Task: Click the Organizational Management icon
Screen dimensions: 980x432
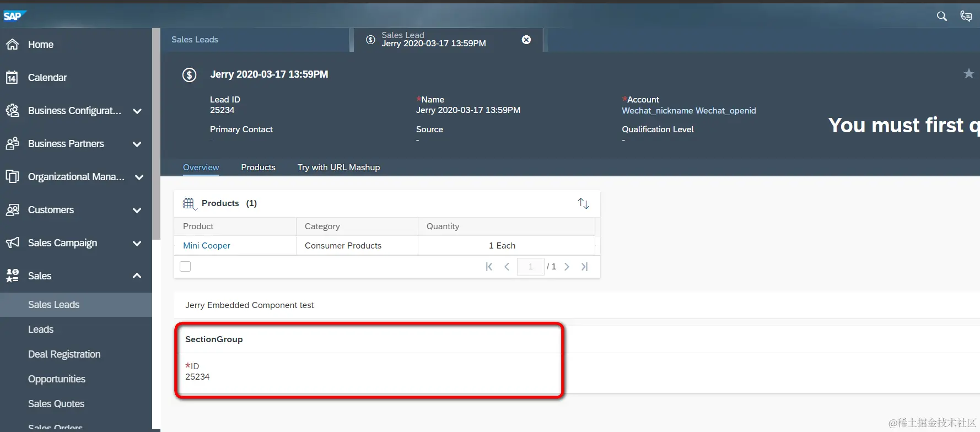Action: 12,177
